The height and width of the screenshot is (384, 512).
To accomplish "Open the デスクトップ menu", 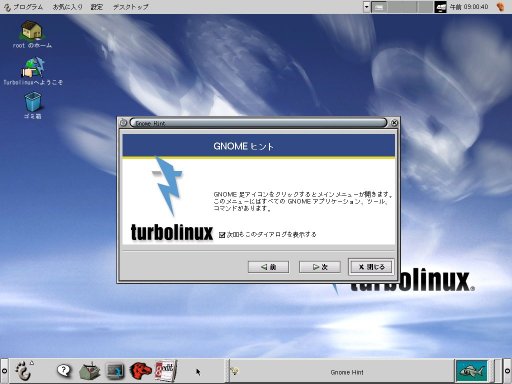I will 130,7.
